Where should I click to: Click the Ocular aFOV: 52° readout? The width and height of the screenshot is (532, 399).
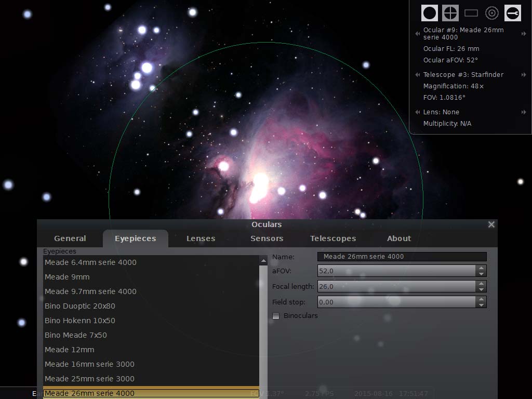pyautogui.click(x=450, y=60)
